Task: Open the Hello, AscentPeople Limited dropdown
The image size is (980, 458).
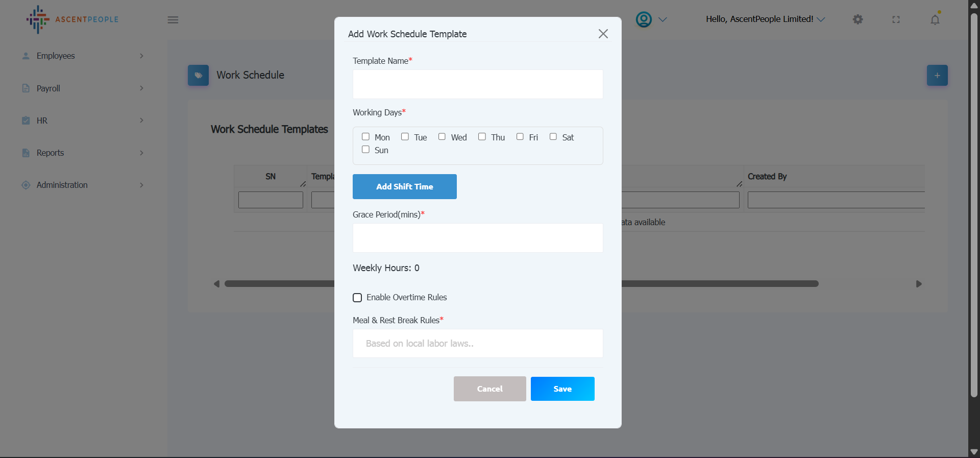Action: (x=765, y=19)
